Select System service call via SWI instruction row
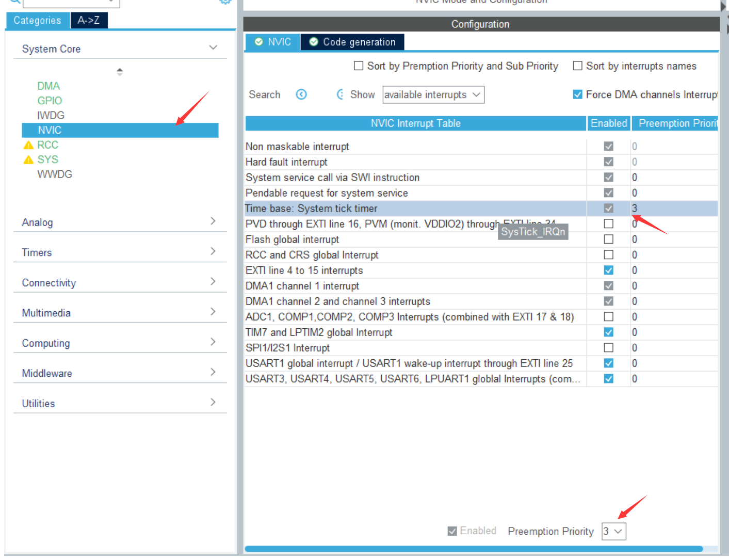Viewport: 729px width, 560px height. click(x=481, y=178)
